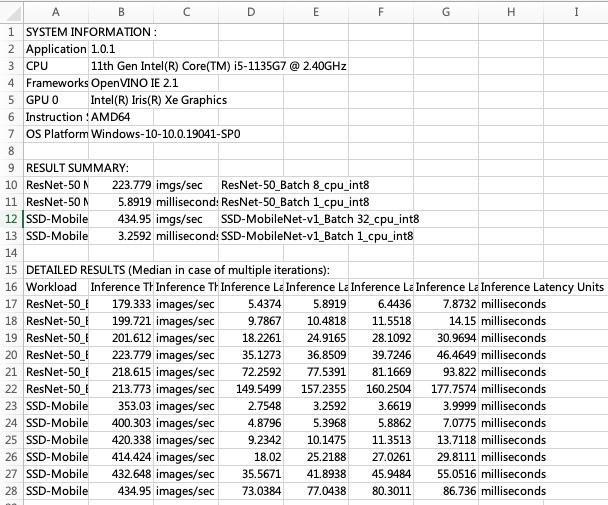
Task: Click latency value 13.7118
Action: point(446,440)
